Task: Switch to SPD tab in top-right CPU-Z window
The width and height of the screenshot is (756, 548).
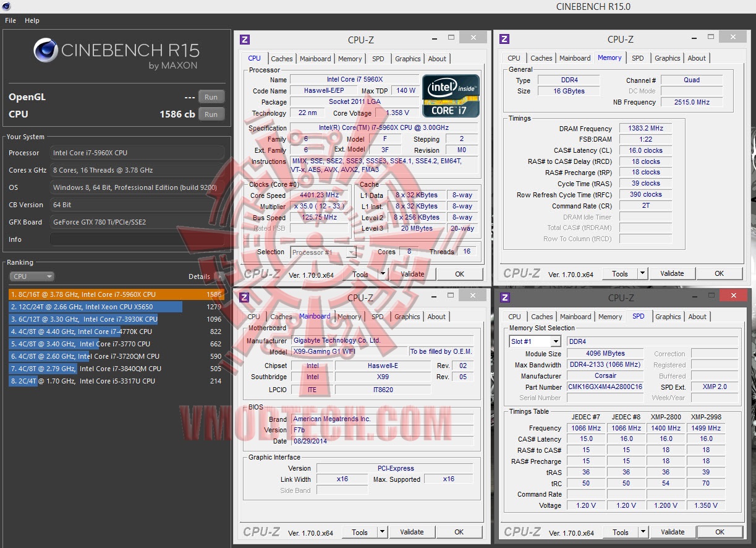Action: [638, 58]
